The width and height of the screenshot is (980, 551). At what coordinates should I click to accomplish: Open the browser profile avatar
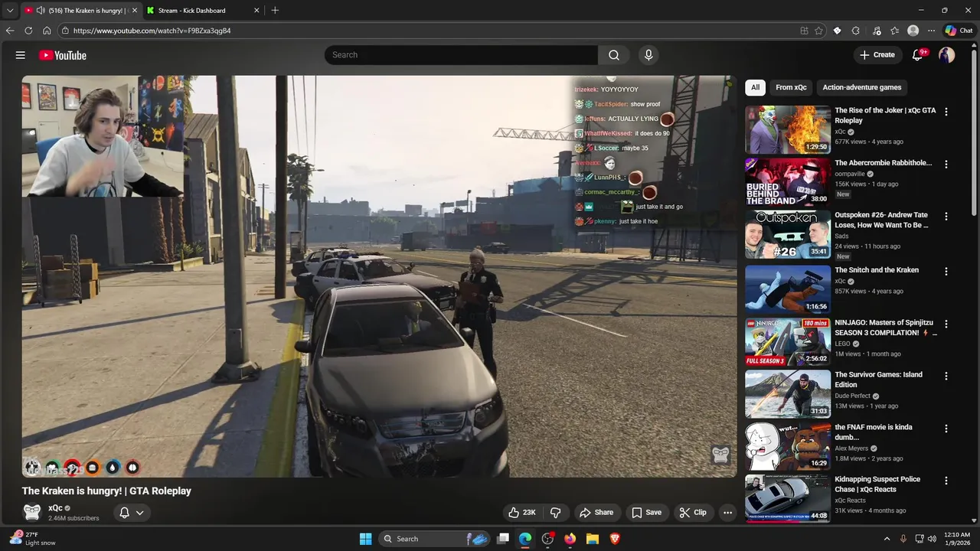(x=913, y=31)
